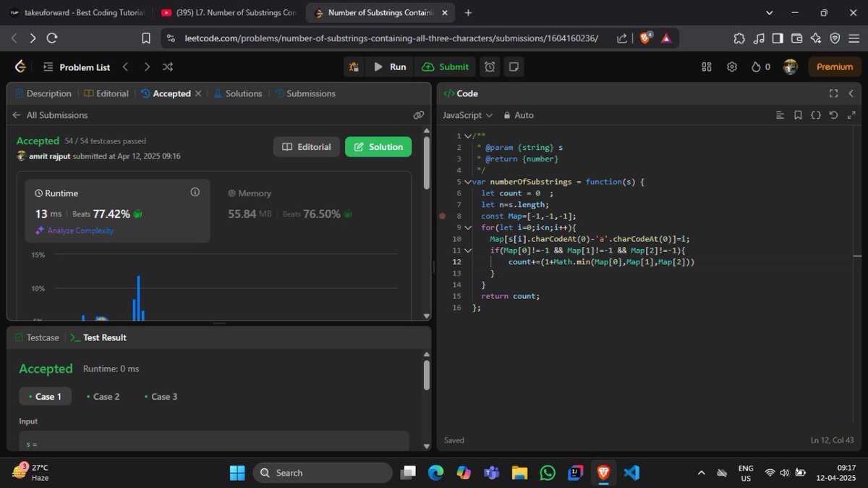
Task: Reload the browser page
Action: click(52, 38)
